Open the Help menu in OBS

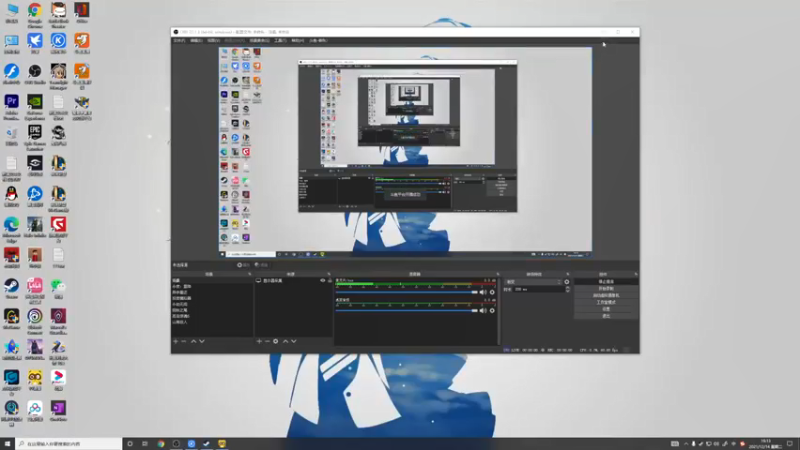pyautogui.click(x=297, y=40)
